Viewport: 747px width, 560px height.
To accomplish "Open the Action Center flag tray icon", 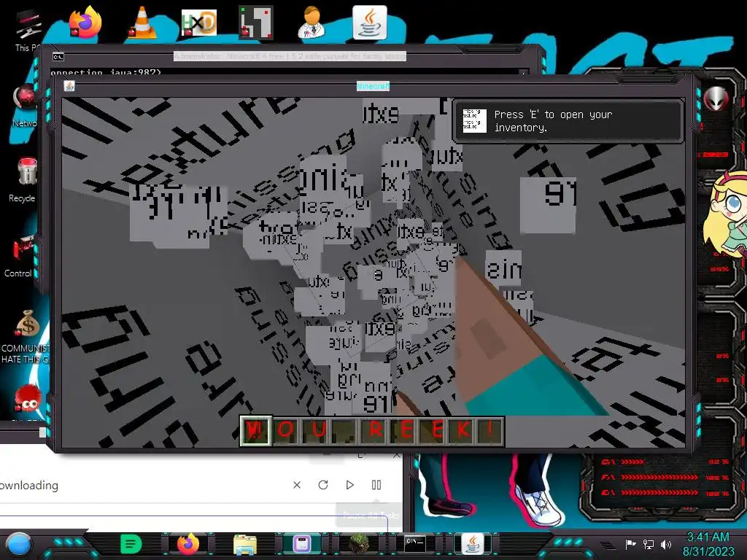I will coord(630,544).
